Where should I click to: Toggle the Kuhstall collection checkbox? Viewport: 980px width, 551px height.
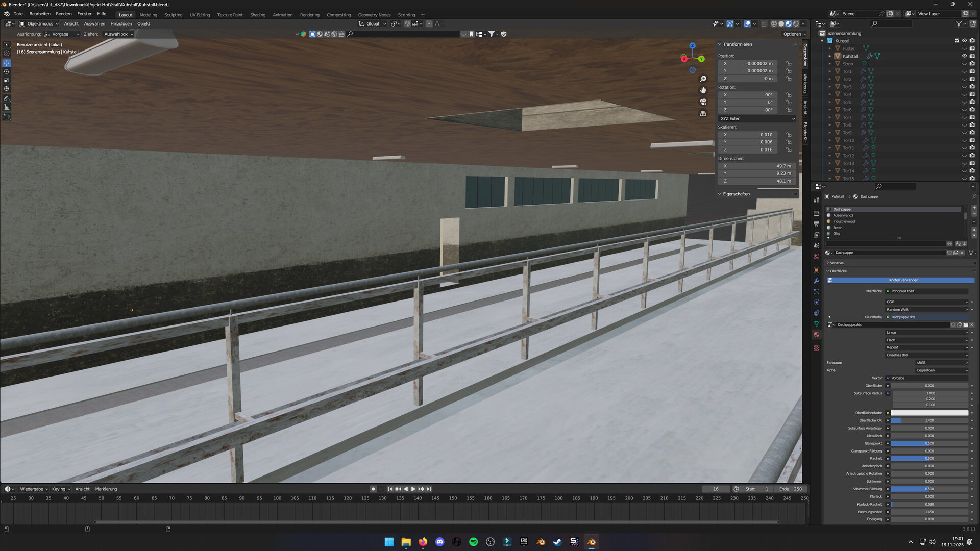coord(957,41)
